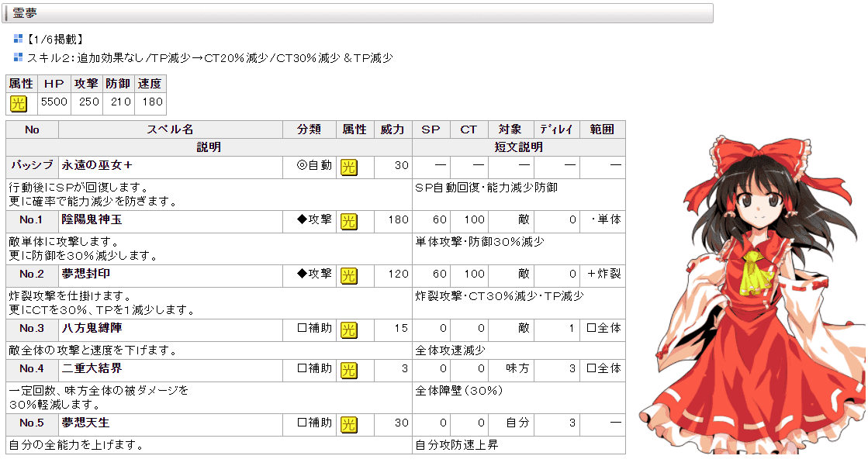Click the CT column header
The height and width of the screenshot is (473, 868).
(469, 129)
